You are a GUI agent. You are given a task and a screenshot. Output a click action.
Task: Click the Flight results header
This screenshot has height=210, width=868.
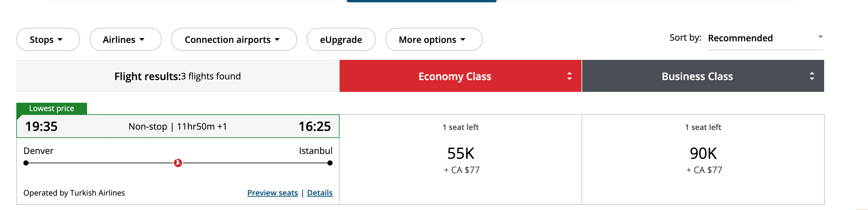(178, 76)
